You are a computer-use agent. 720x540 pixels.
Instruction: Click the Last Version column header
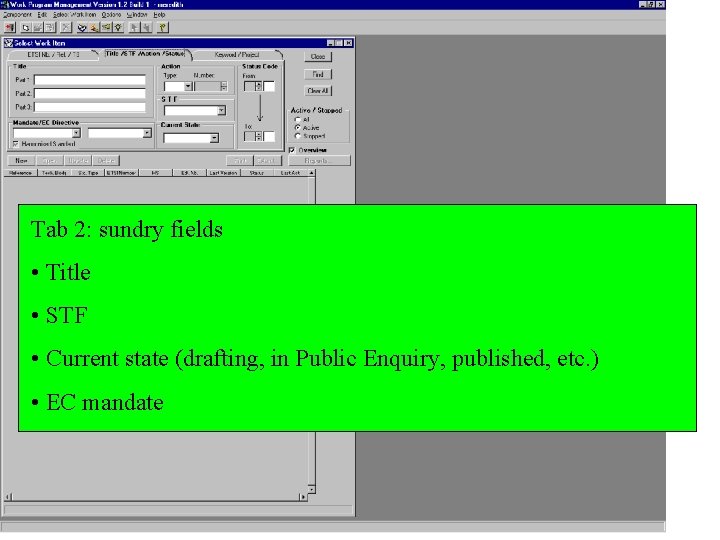(223, 173)
